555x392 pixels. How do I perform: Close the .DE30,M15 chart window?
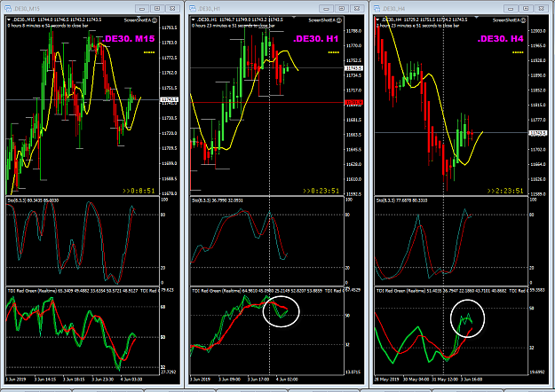[173, 9]
